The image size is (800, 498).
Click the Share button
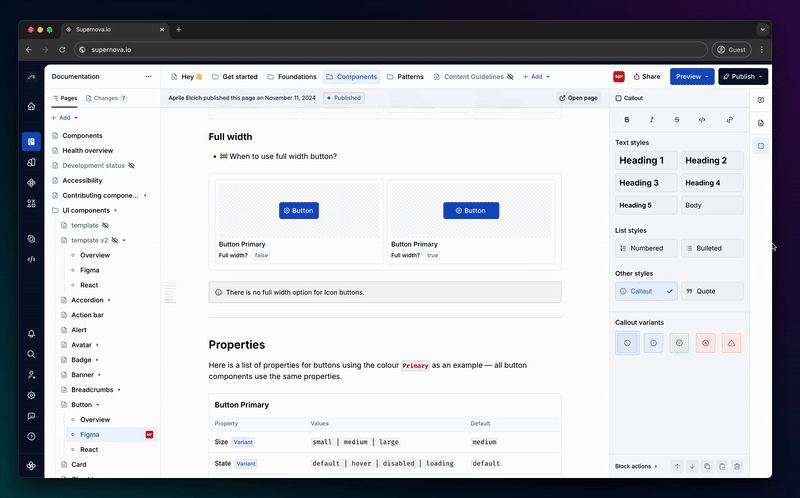pos(645,76)
